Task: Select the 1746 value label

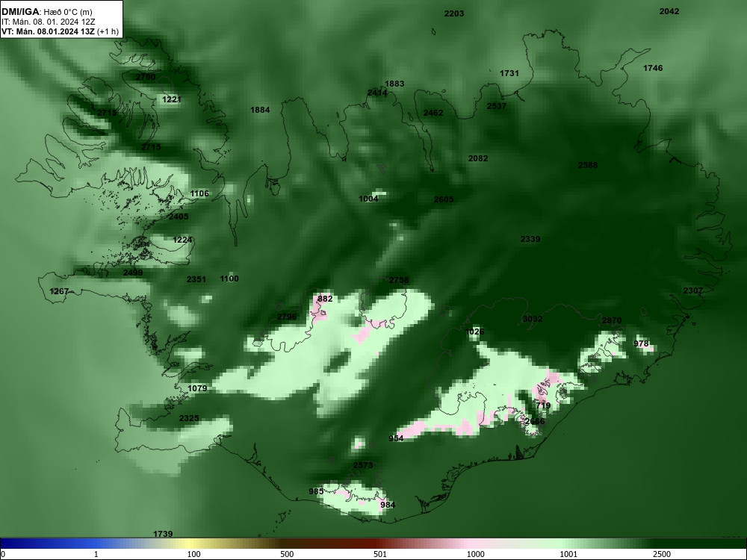Action: [x=653, y=68]
